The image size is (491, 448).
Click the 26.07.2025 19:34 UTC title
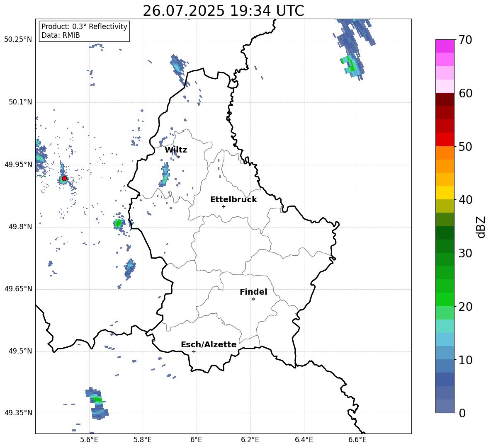tap(224, 11)
